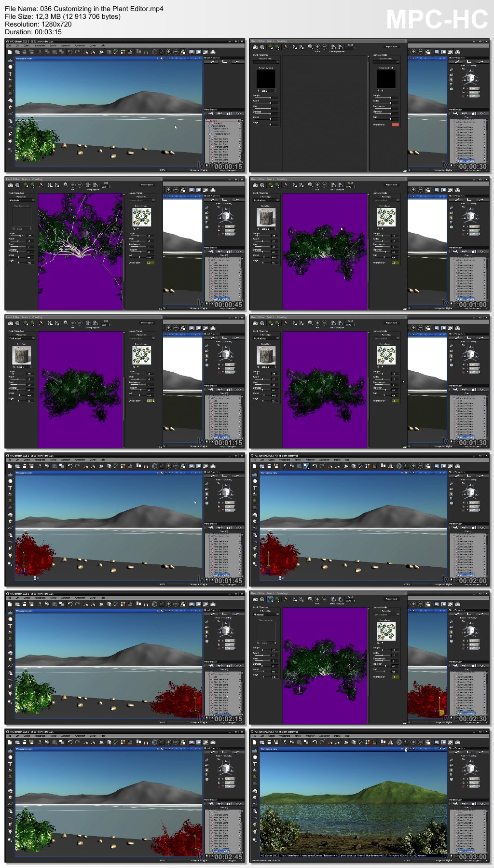
Task: Click the Plant Editor OK button in the 00:01:00 frame
Action: [405, 308]
